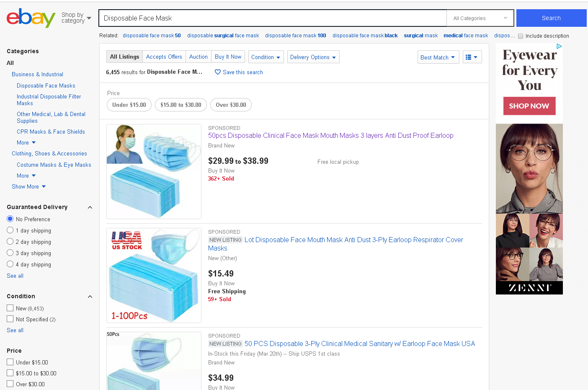Open the first sponsored mask listing thumbnail
Image resolution: width=588 pixels, height=390 pixels.
[x=154, y=171]
